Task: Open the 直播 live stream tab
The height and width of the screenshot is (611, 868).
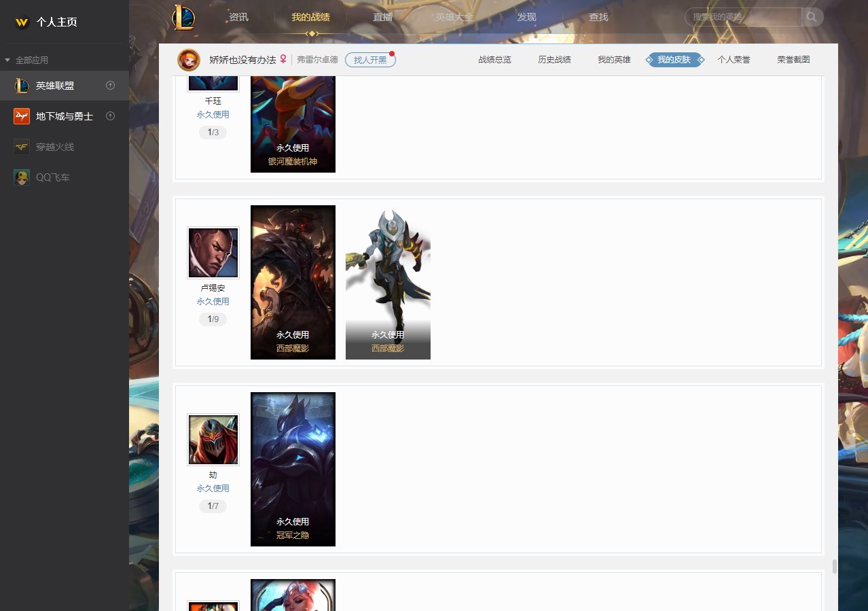Action: click(x=383, y=17)
